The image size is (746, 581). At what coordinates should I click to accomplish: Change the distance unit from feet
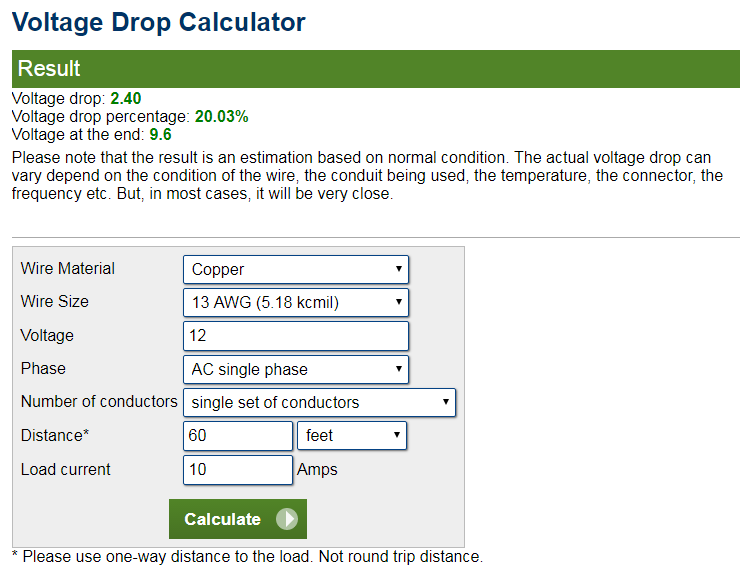coord(352,436)
